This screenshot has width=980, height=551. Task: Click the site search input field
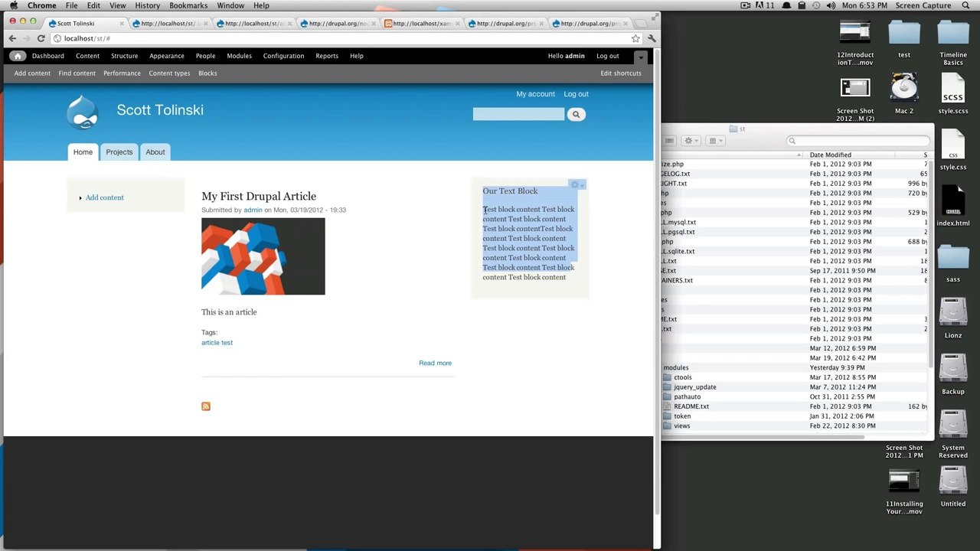(x=518, y=114)
